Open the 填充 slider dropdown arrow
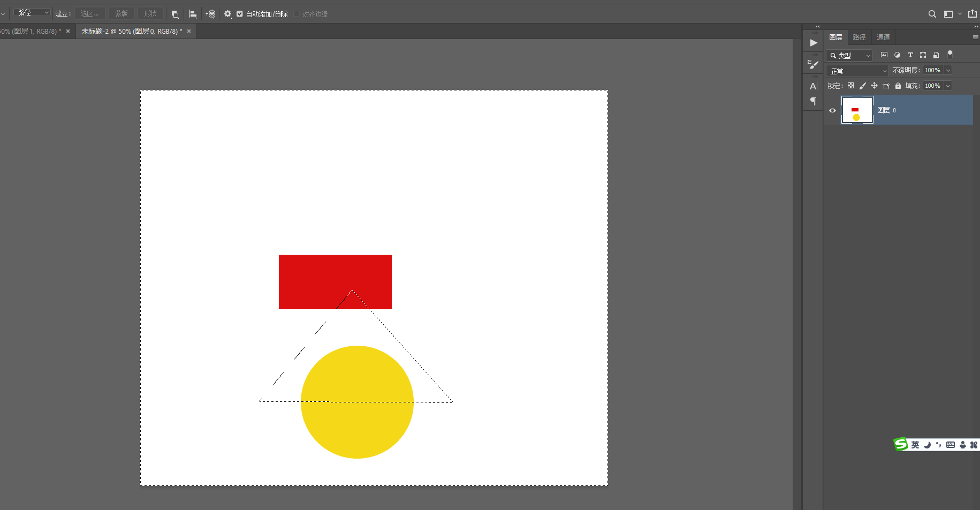Screen dimensions: 980x510 click(948, 86)
